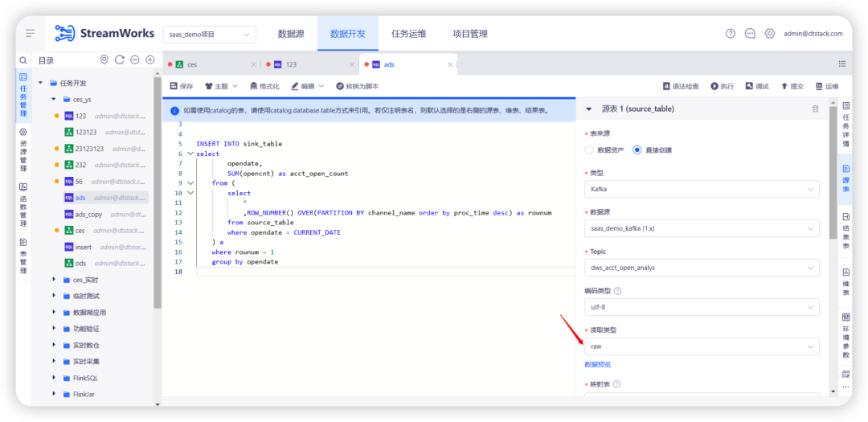
Task: Click the save (保存) toolbar icon
Action: coord(174,86)
